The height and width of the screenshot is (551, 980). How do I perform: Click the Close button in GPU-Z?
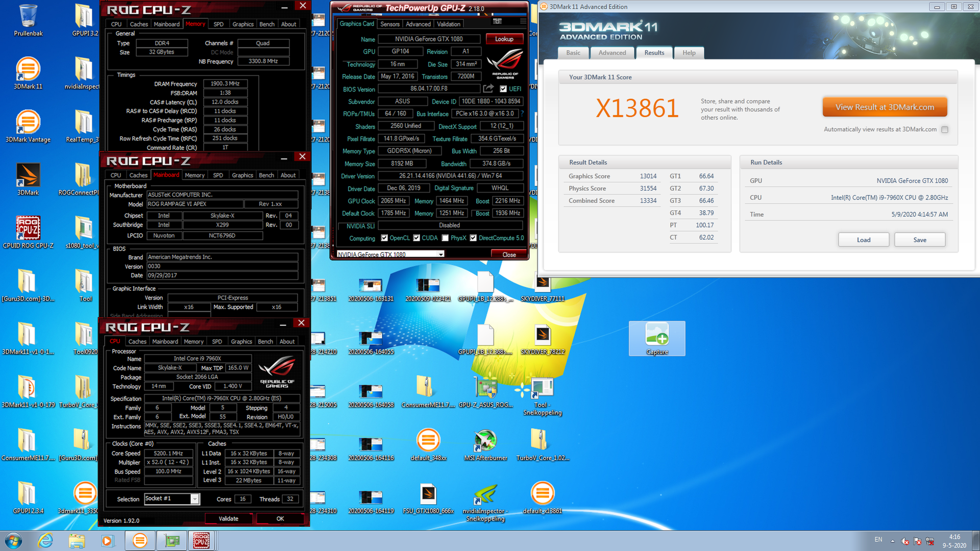click(509, 254)
